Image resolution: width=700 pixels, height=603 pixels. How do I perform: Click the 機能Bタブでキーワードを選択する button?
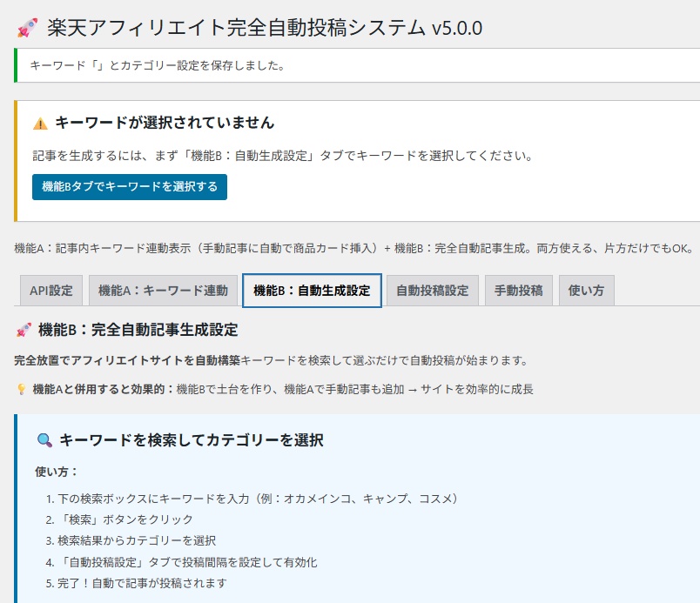(129, 186)
